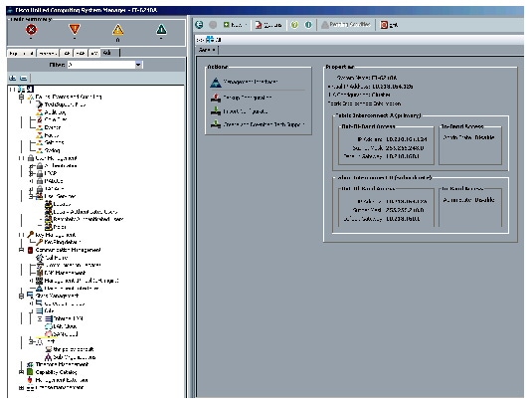The height and width of the screenshot is (405, 532).
Task: Select Faults tree item
Action: pos(52,135)
